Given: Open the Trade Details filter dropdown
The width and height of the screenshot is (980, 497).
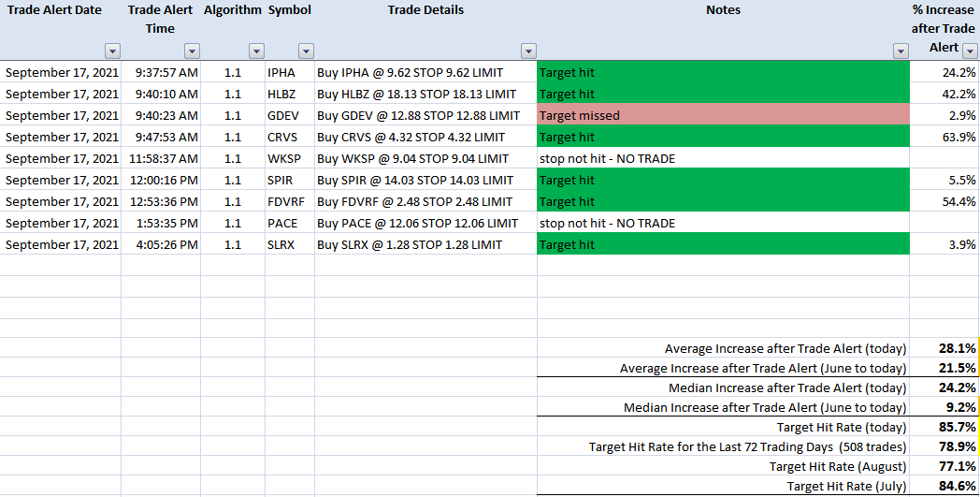Looking at the screenshot, I should pos(528,51).
